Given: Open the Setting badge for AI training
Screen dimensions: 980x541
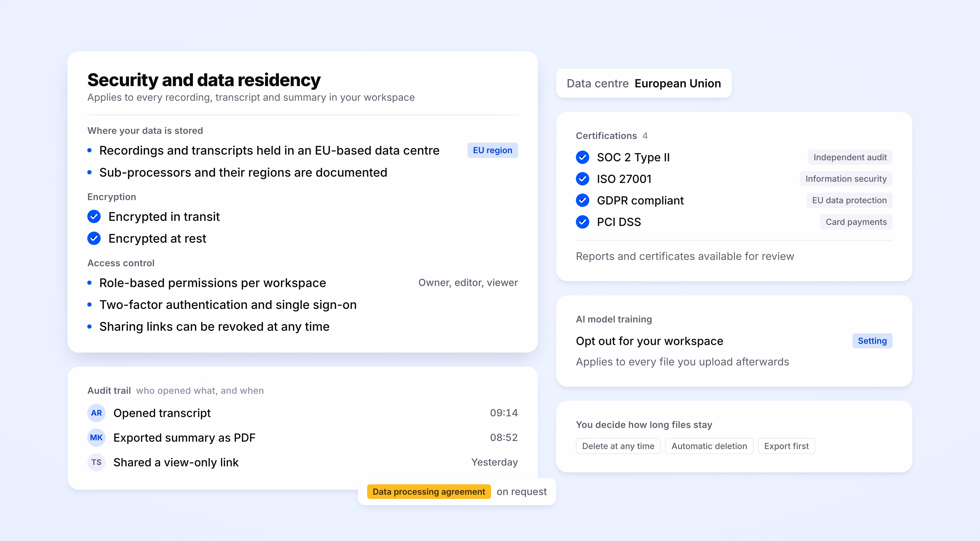Looking at the screenshot, I should (x=872, y=341).
